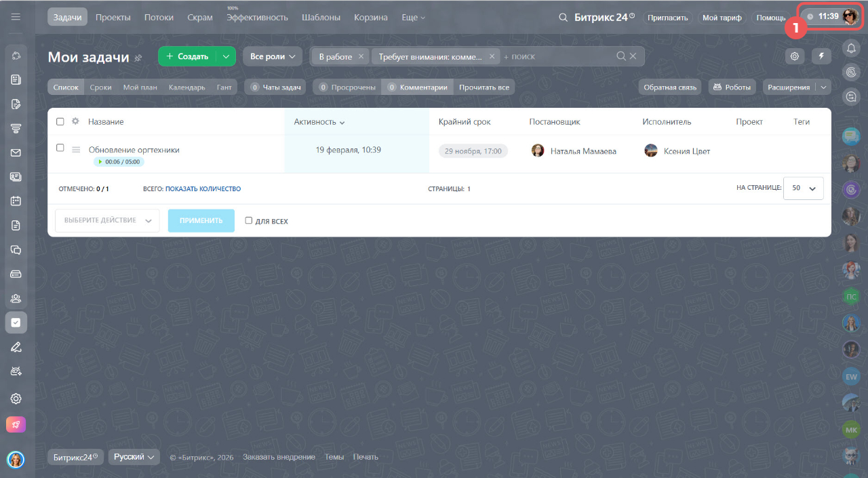Expand the Все роли dropdown
This screenshot has width=868, height=478.
[273, 56]
